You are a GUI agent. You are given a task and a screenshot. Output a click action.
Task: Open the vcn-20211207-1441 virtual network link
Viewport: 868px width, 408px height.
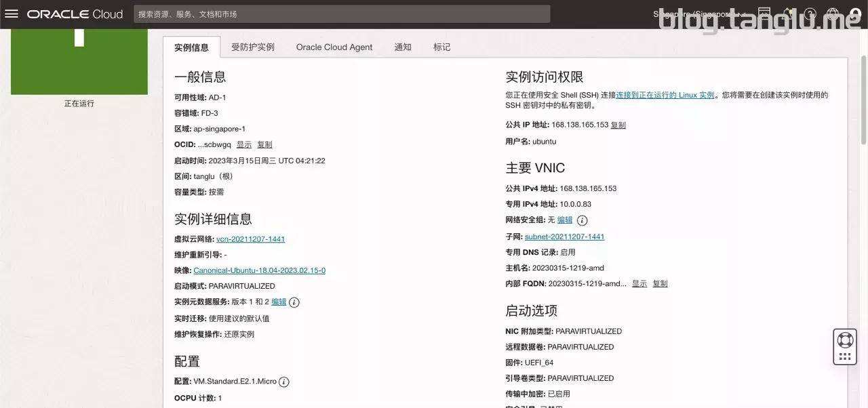250,239
